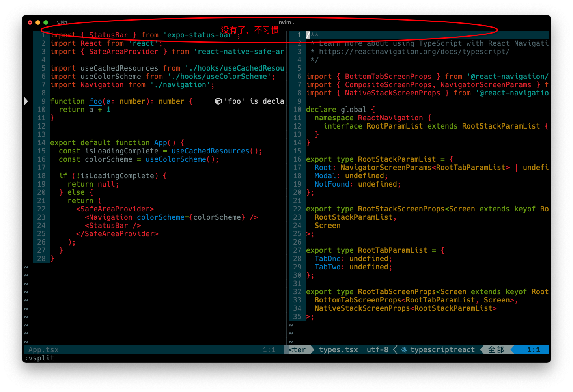The width and height of the screenshot is (573, 392).
Task: Click the '</SafeAreaProvider>' closing tag
Action: [x=117, y=234]
